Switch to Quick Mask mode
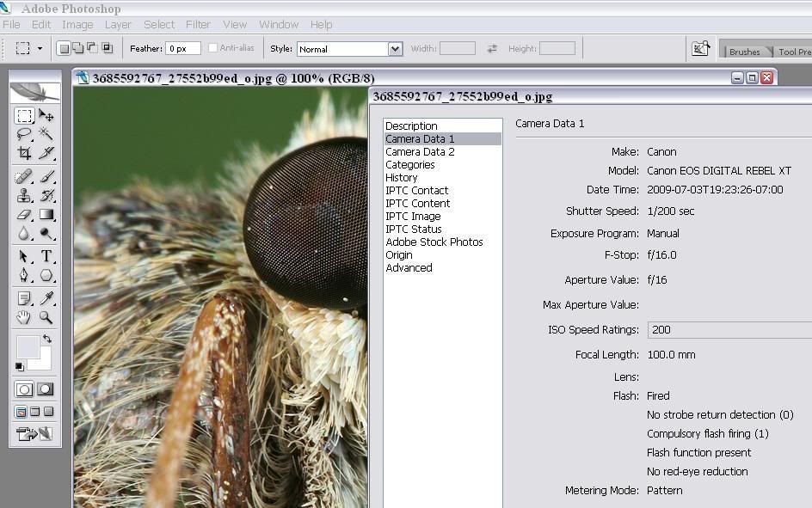Screen dimensions: 812x508 point(46,389)
